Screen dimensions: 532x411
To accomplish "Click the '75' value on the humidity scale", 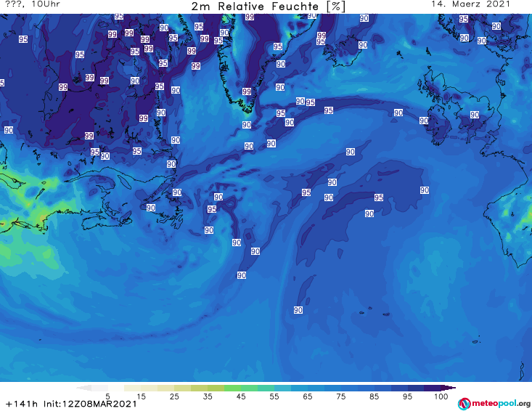I will (x=340, y=396).
